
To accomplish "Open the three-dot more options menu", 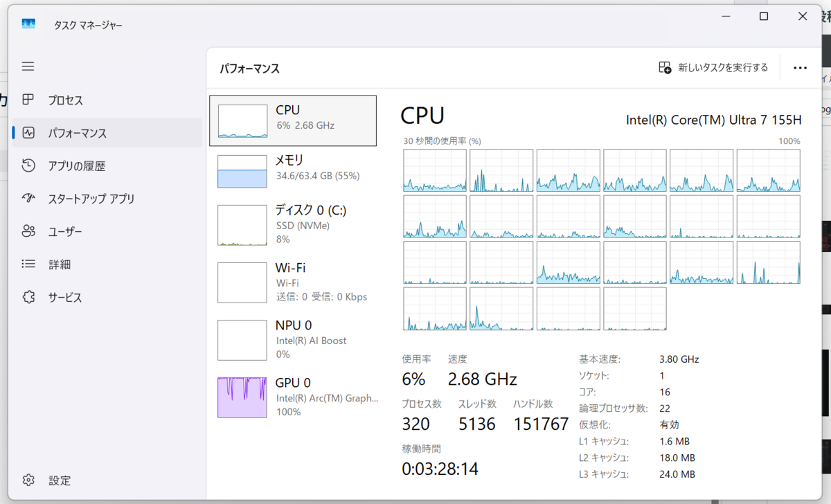I will point(801,68).
